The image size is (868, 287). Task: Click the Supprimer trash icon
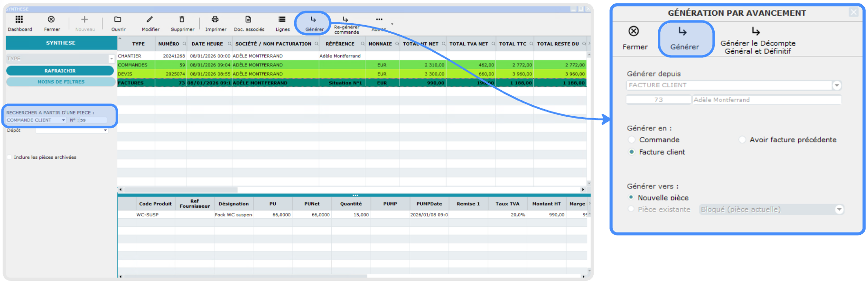(x=182, y=19)
